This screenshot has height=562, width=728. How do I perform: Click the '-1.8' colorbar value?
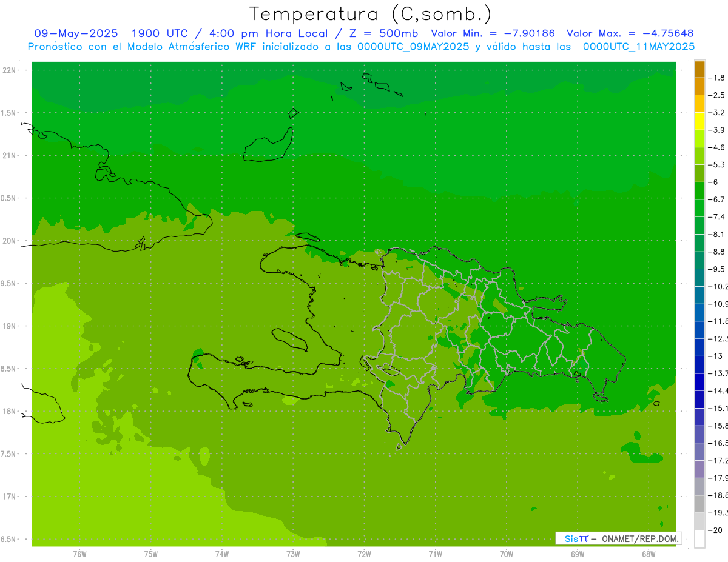pyautogui.click(x=717, y=78)
